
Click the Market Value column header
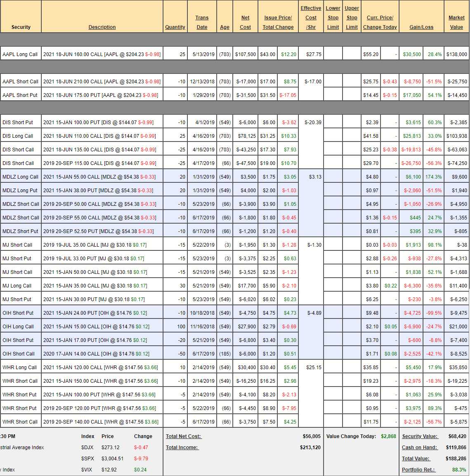point(456,22)
